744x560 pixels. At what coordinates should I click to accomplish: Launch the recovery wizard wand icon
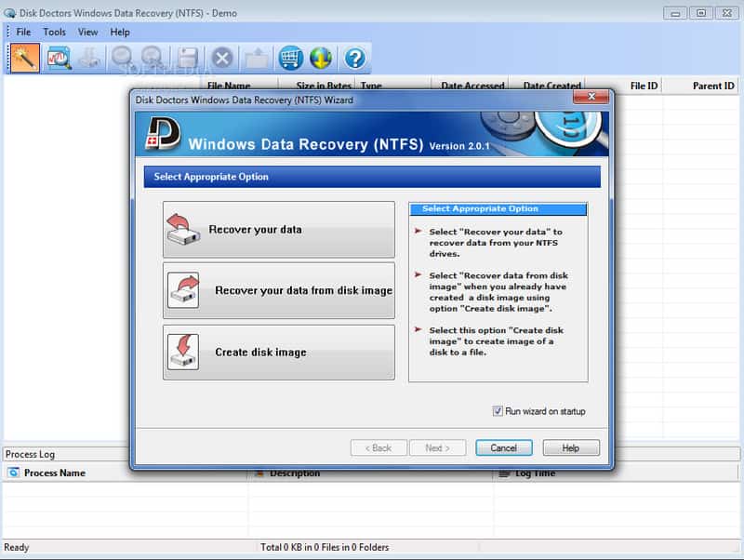[25, 58]
